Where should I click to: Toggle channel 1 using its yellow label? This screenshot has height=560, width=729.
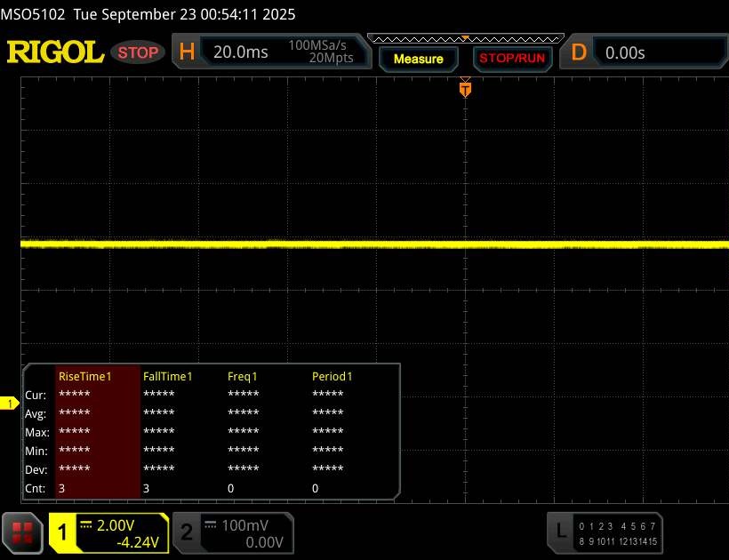tap(64, 532)
